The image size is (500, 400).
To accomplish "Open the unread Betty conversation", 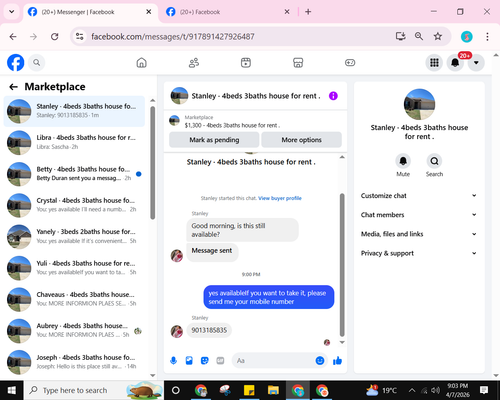I will click(x=74, y=174).
